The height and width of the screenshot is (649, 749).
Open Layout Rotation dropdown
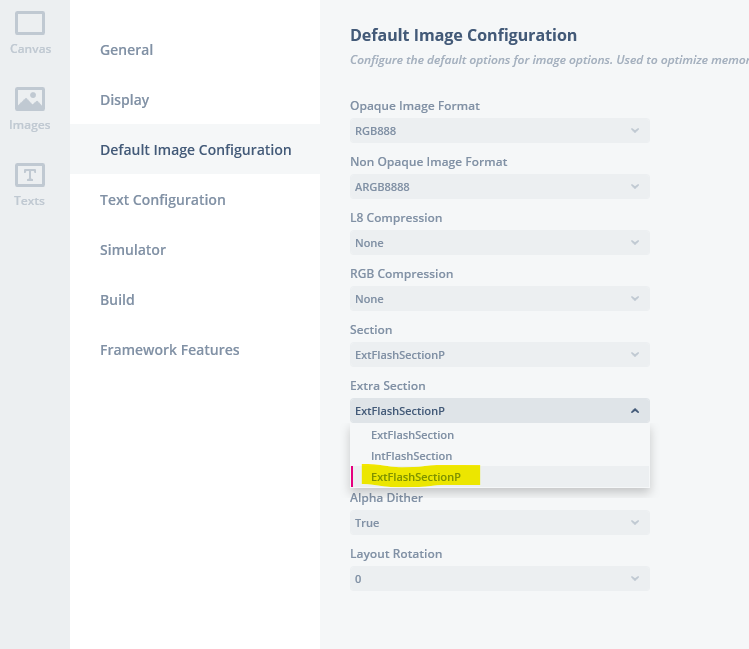pos(499,579)
